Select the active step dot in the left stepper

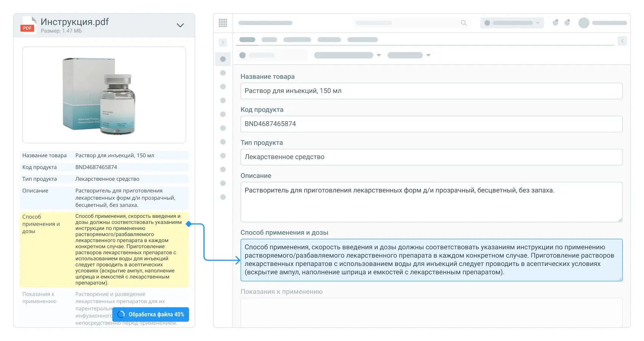point(223,59)
